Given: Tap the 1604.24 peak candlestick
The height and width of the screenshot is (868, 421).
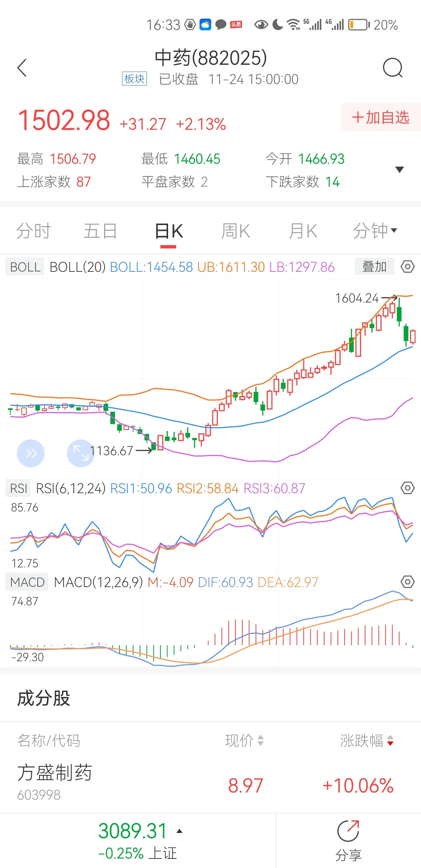Looking at the screenshot, I should click(399, 312).
